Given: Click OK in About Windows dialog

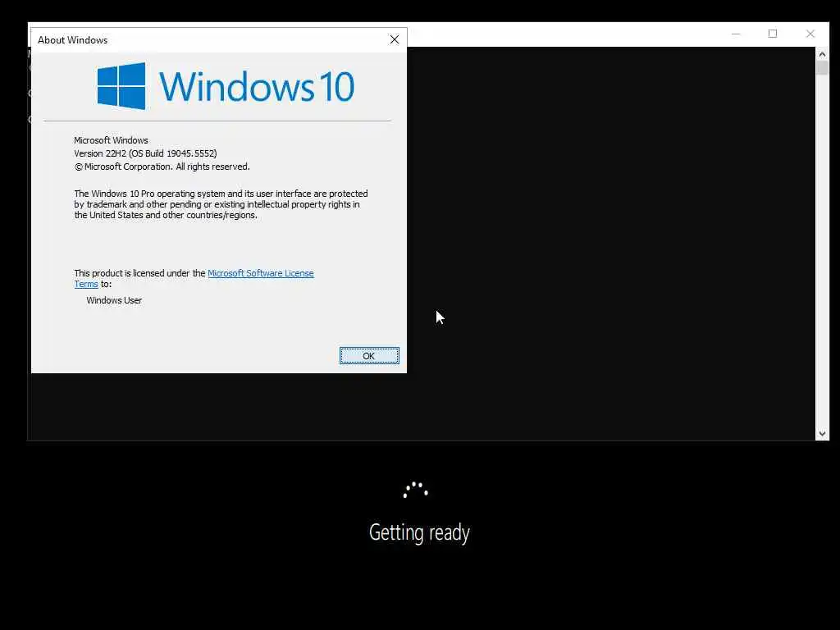Looking at the screenshot, I should [x=369, y=356].
